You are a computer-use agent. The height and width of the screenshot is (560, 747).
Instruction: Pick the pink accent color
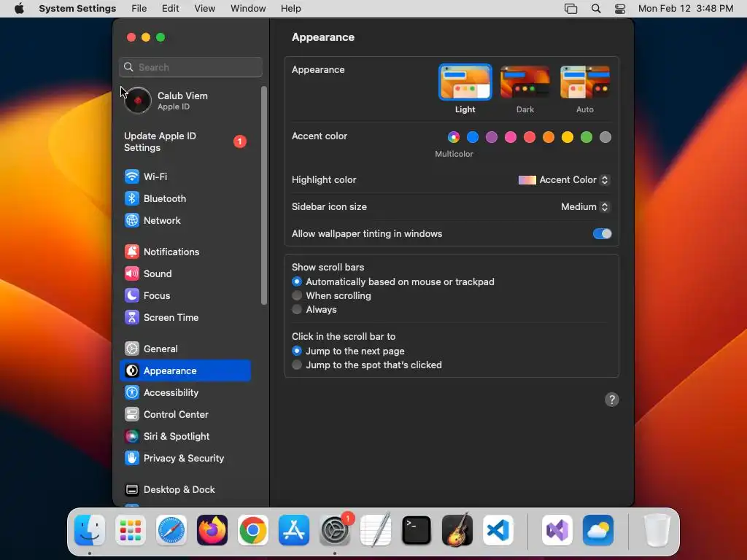tap(511, 138)
